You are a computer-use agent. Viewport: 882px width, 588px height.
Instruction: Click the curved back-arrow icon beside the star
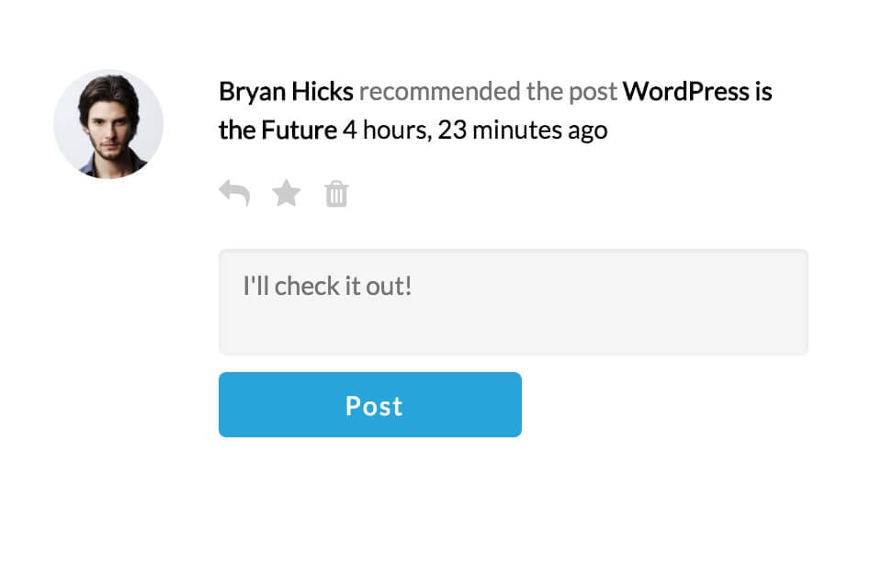[x=234, y=193]
